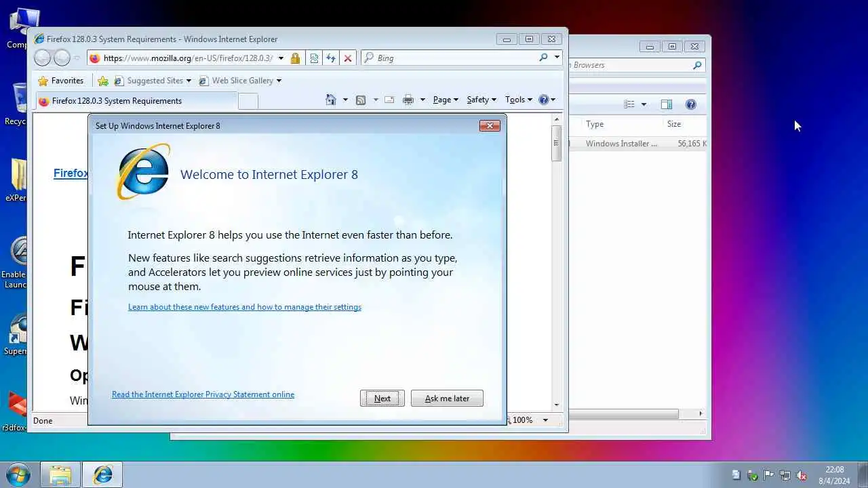Click the Read Mail envelope icon
Image resolution: width=868 pixels, height=488 pixels.
pos(389,100)
